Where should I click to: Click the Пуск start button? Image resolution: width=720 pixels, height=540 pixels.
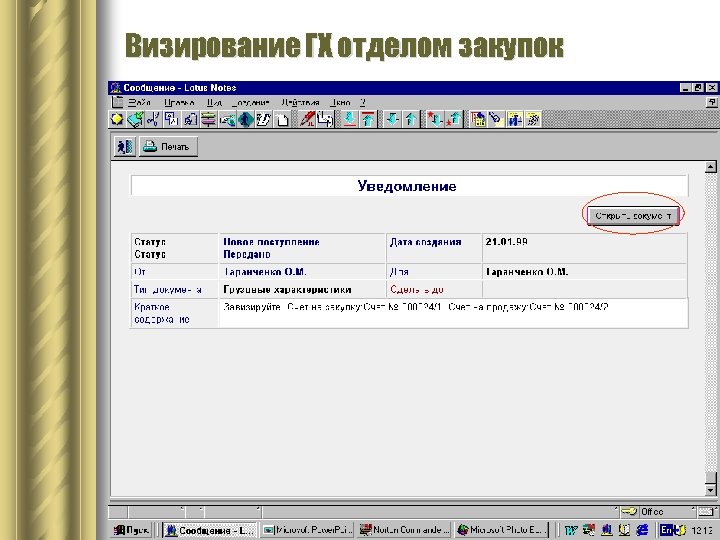[x=132, y=530]
